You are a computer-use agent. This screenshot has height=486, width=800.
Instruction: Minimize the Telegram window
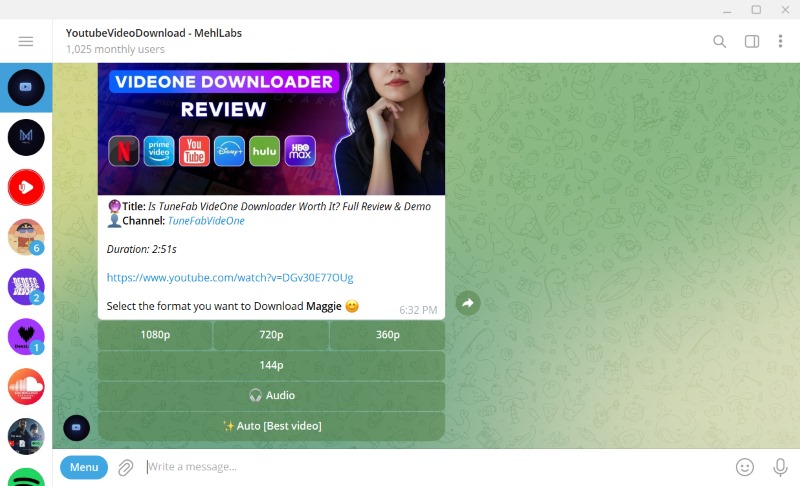click(x=727, y=10)
